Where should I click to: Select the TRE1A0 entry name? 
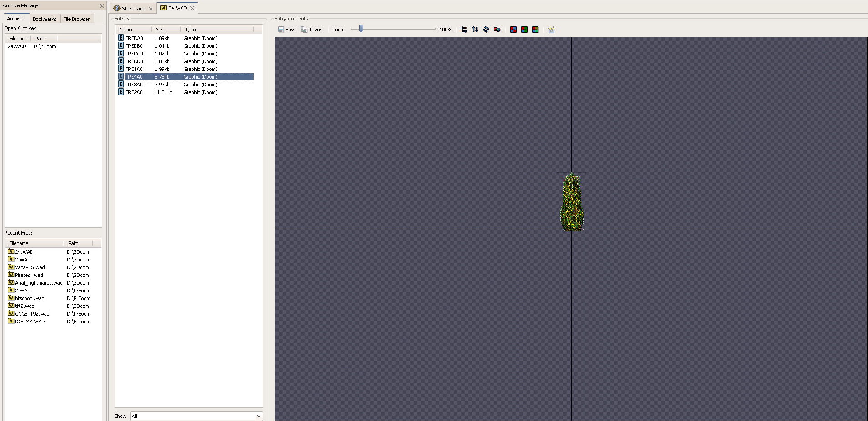point(134,69)
